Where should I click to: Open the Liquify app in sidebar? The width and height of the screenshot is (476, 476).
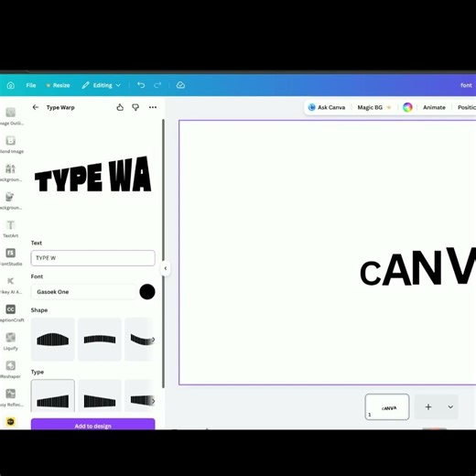(x=11, y=341)
